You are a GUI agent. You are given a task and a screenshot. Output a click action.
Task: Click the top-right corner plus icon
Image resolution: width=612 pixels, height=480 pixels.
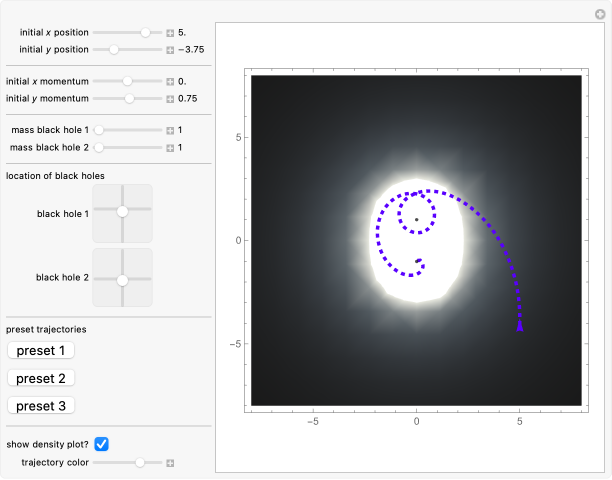(600, 12)
